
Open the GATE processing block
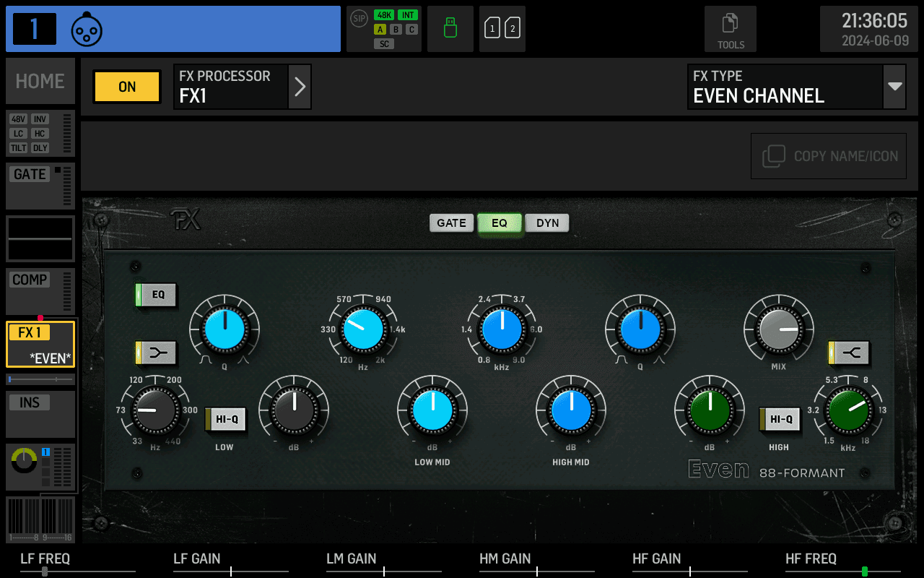pyautogui.click(x=40, y=186)
